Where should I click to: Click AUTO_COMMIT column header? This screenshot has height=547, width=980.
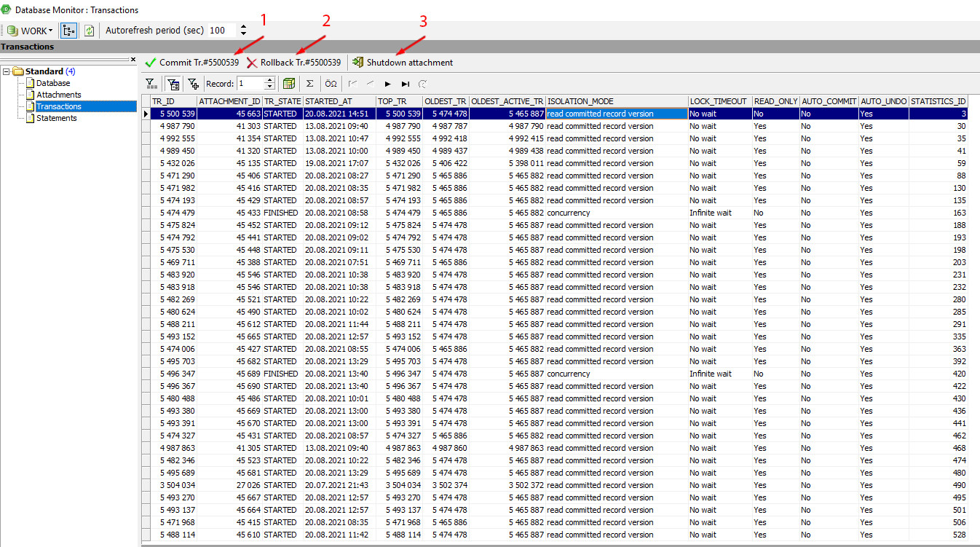tap(829, 101)
